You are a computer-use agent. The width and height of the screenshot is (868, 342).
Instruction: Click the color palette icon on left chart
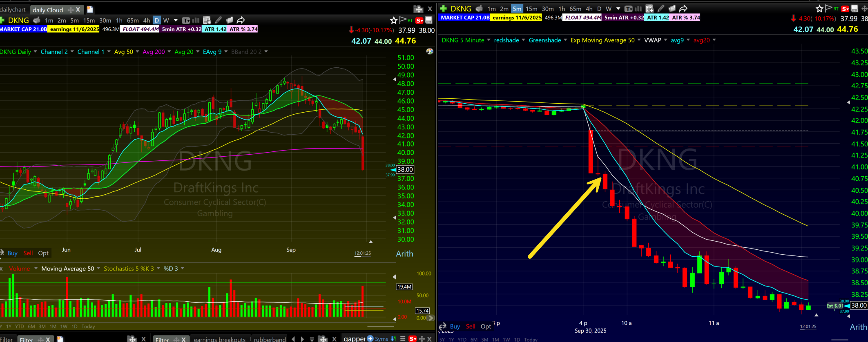tap(429, 51)
